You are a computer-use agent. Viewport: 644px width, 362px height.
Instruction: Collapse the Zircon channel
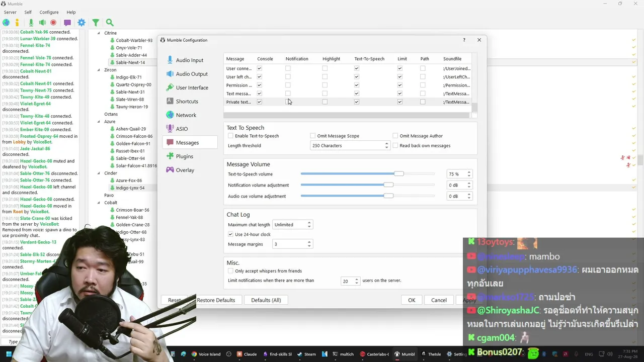[99, 70]
